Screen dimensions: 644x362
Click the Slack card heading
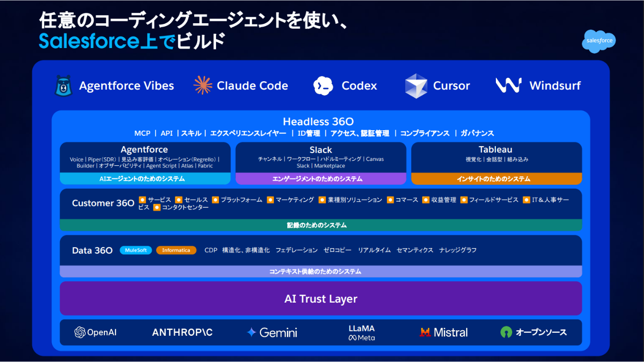(321, 150)
